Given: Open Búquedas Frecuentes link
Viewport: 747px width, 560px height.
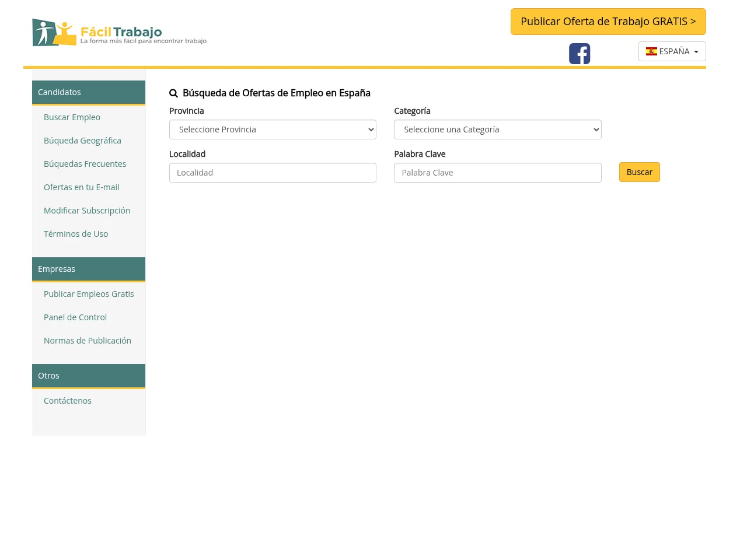Looking at the screenshot, I should click(x=85, y=164).
